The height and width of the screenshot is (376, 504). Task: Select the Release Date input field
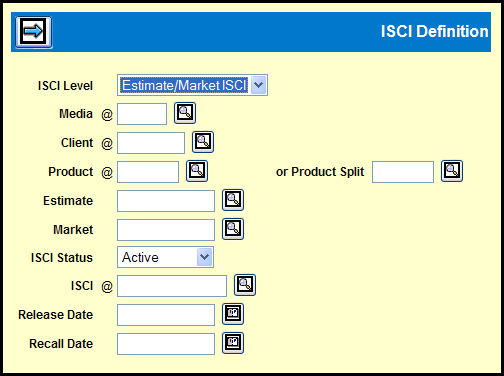(x=166, y=315)
